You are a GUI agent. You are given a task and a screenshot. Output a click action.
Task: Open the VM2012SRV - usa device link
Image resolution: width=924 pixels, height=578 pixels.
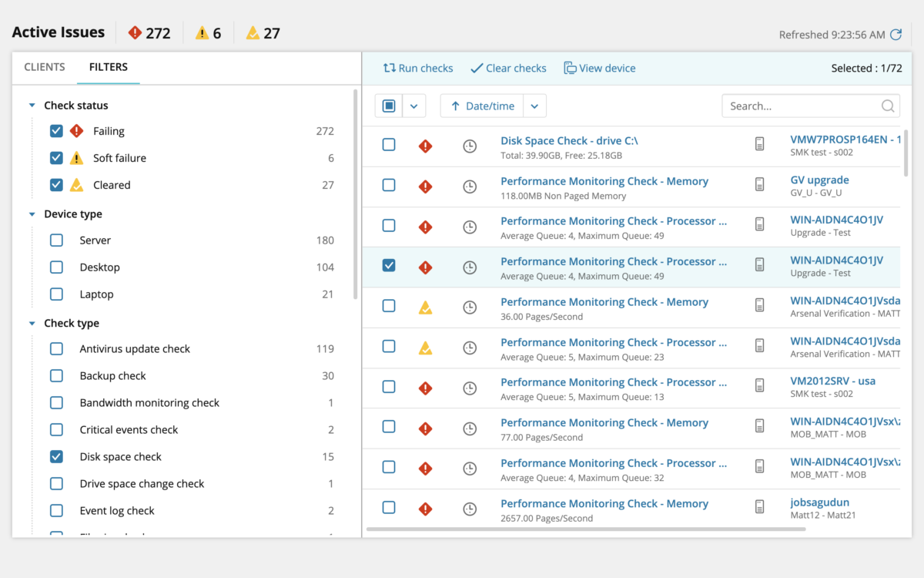832,381
